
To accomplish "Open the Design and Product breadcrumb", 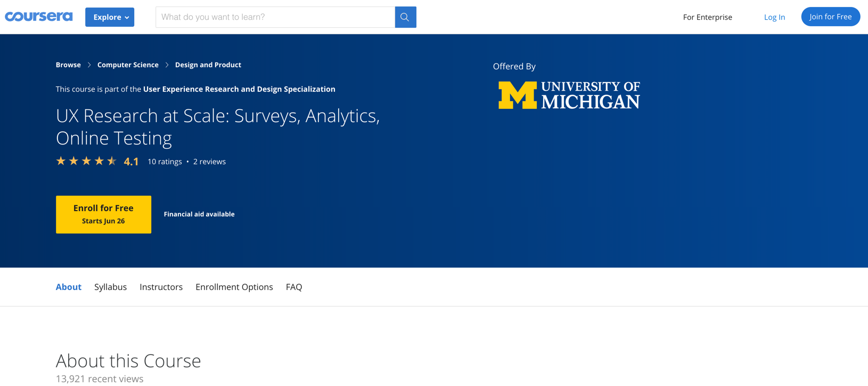I will (x=208, y=65).
